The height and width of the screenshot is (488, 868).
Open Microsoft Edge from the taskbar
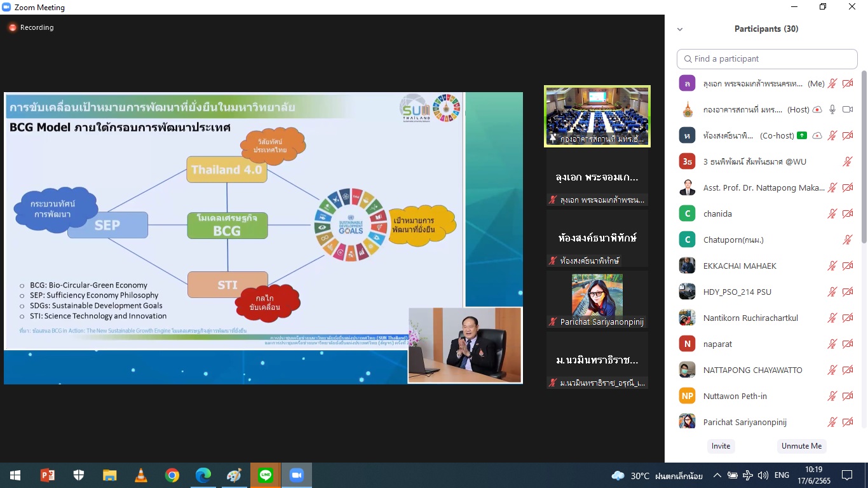[x=203, y=475]
